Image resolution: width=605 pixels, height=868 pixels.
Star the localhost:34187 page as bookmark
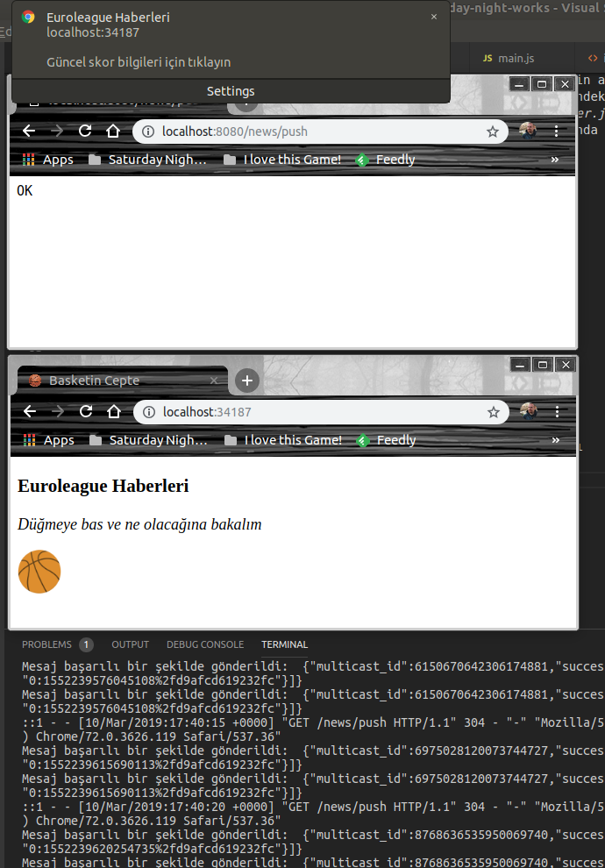pyautogui.click(x=494, y=412)
